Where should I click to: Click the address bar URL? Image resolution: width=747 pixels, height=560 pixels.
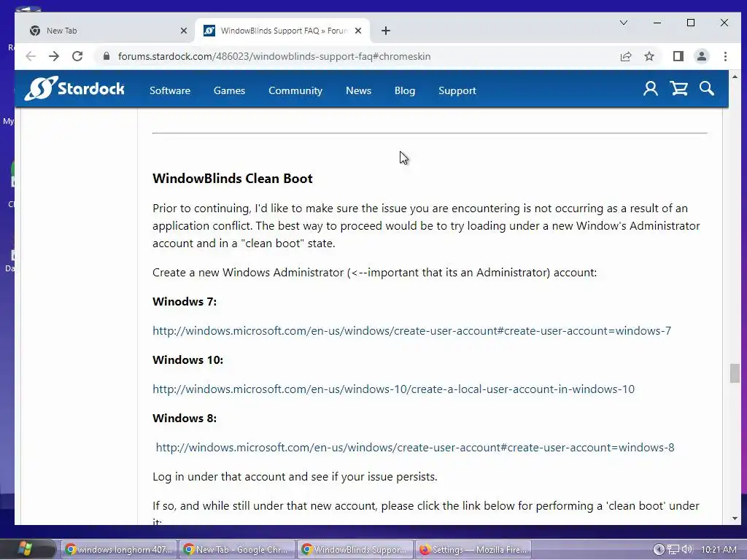pos(274,56)
